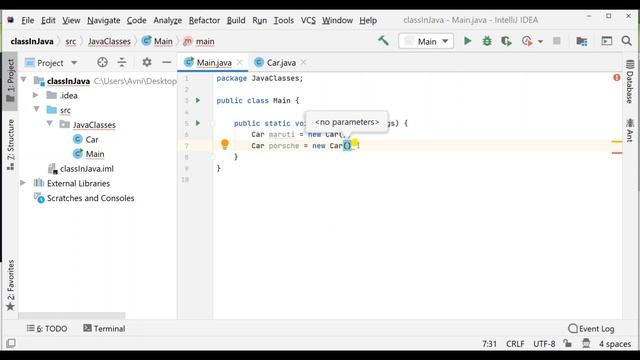Collapse the src folder
The height and width of the screenshot is (360, 640).
(37, 109)
